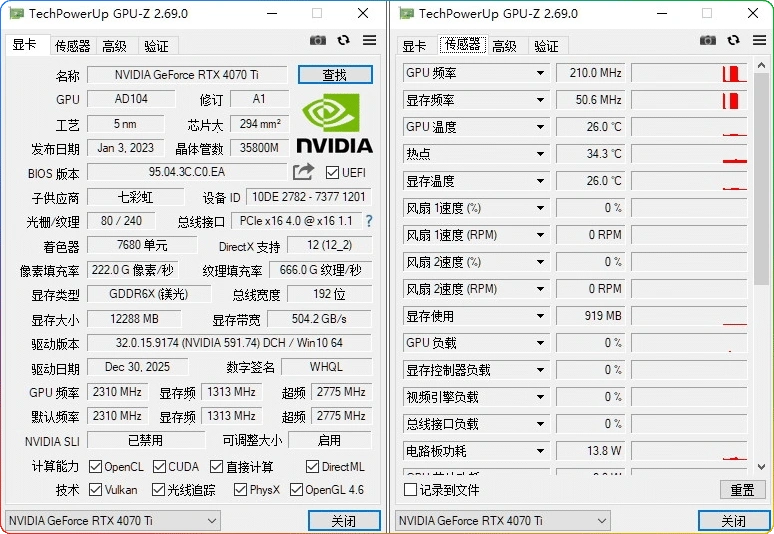Image resolution: width=774 pixels, height=534 pixels.
Task: Enable the 记录到文件 checkbox
Action: pos(410,490)
